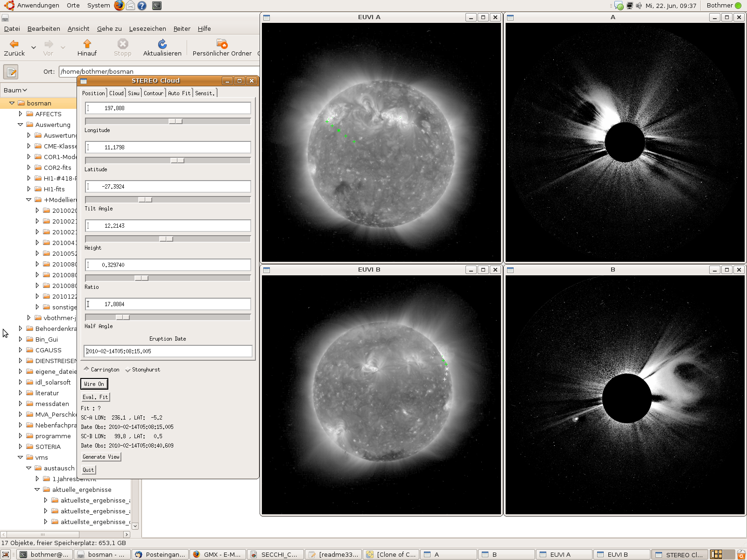Click the tree panel scrollbar down arrow
The height and width of the screenshot is (560, 747).
pyautogui.click(x=135, y=526)
